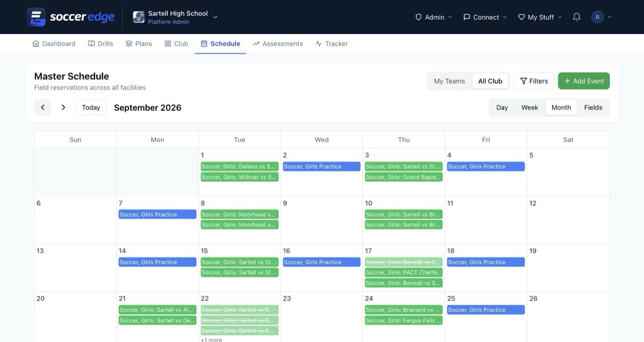Screen dimensions: 644x342
Task: Switch calendar to Fields view
Action: [x=593, y=108]
